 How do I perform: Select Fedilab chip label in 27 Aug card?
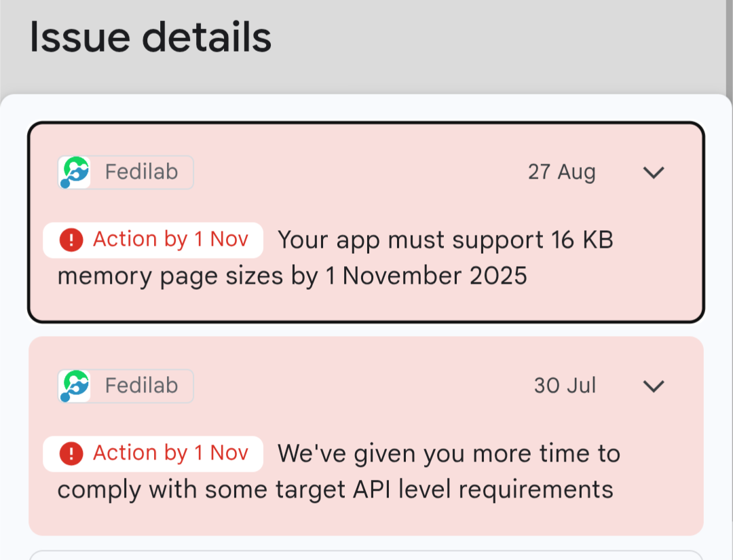141,172
